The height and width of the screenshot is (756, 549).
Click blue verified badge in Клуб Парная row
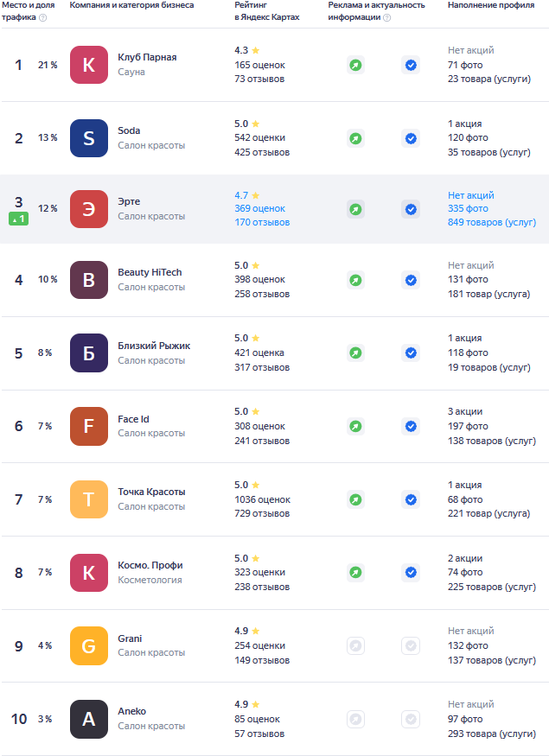pos(411,65)
